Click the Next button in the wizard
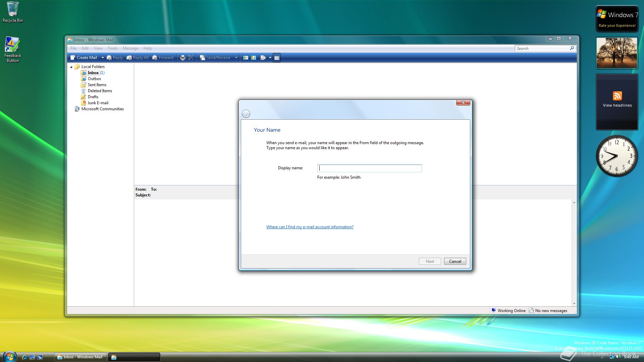 click(430, 261)
